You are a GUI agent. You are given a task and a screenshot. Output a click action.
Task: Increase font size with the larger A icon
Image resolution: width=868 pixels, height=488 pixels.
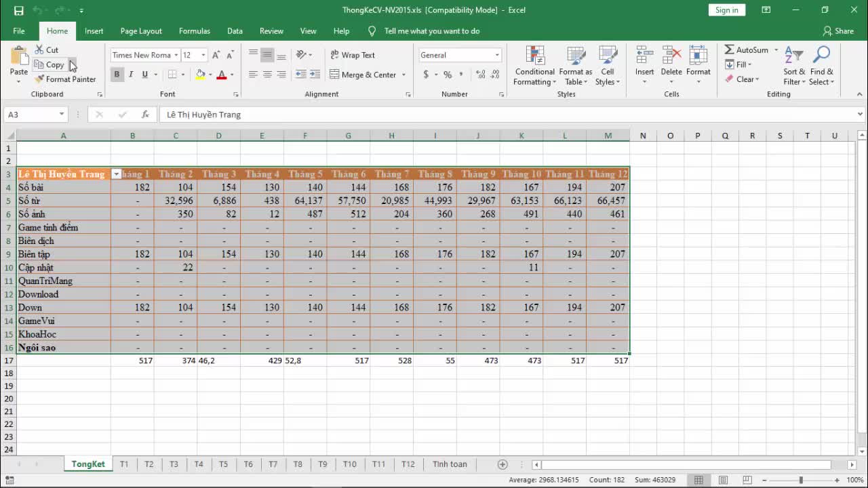216,55
